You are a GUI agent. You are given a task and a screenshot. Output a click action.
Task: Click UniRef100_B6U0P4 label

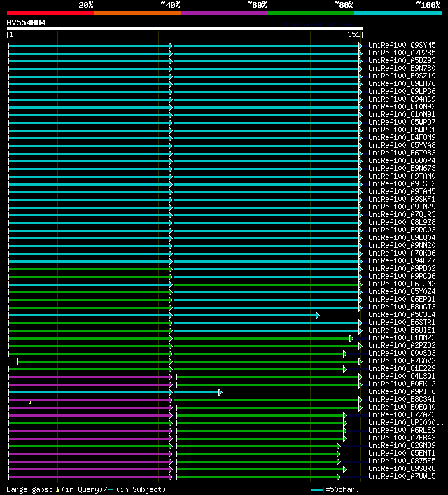click(x=402, y=161)
